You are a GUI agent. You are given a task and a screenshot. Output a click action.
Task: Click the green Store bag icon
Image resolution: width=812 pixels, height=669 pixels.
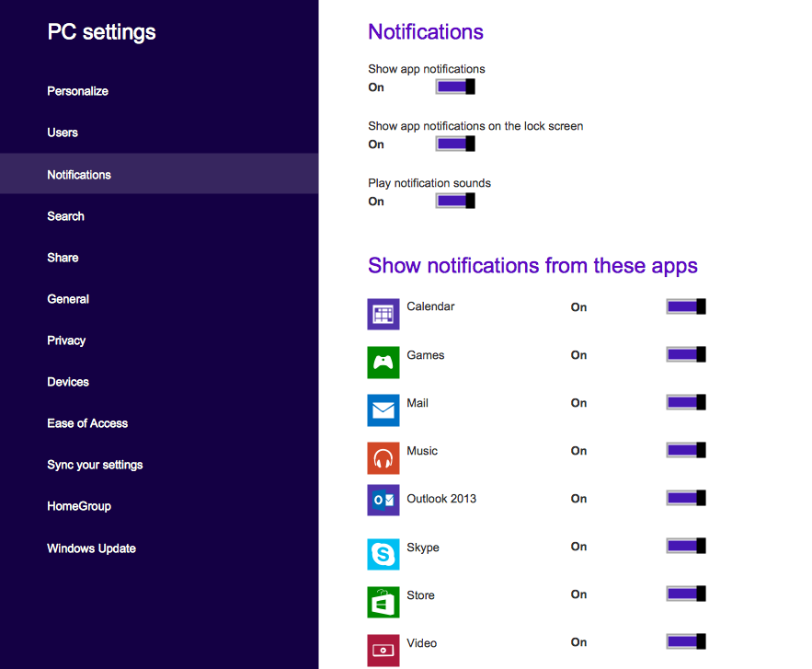point(383,602)
